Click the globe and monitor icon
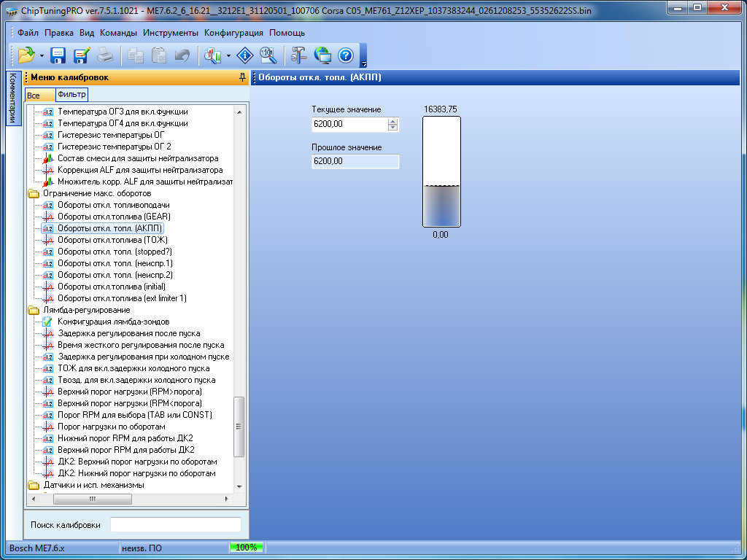This screenshot has width=747, height=560. click(322, 55)
